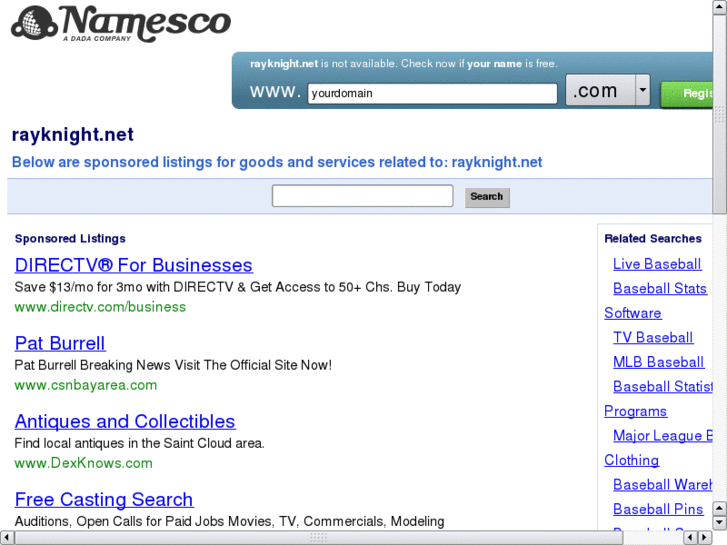Click the vertical scrollbar up arrow at top
This screenshot has width=727, height=545.
pos(720,7)
